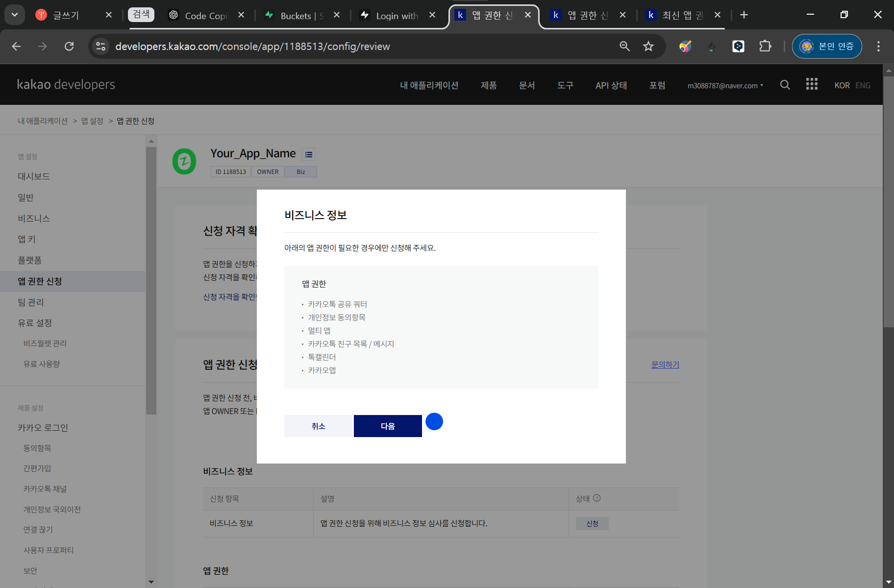Close the Code Copi browser tab

pos(241,15)
